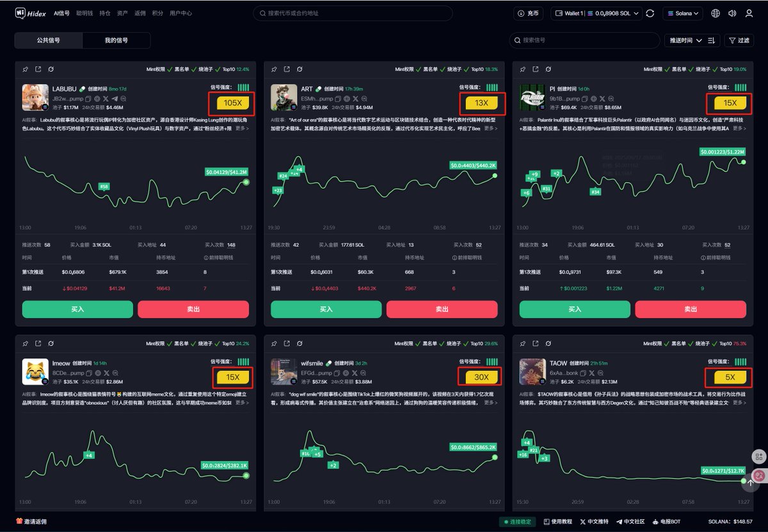Click the LABUBU token avatar
The width and height of the screenshot is (768, 532).
coord(35,98)
